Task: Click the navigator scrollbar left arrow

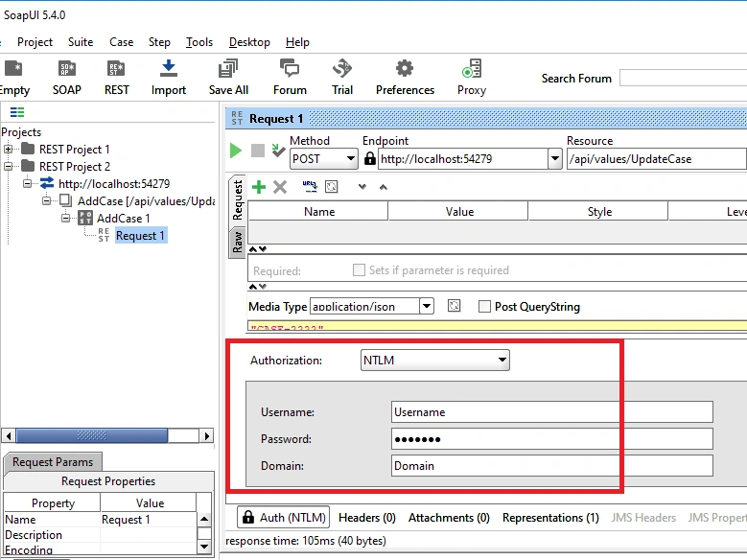Action: click(x=8, y=435)
